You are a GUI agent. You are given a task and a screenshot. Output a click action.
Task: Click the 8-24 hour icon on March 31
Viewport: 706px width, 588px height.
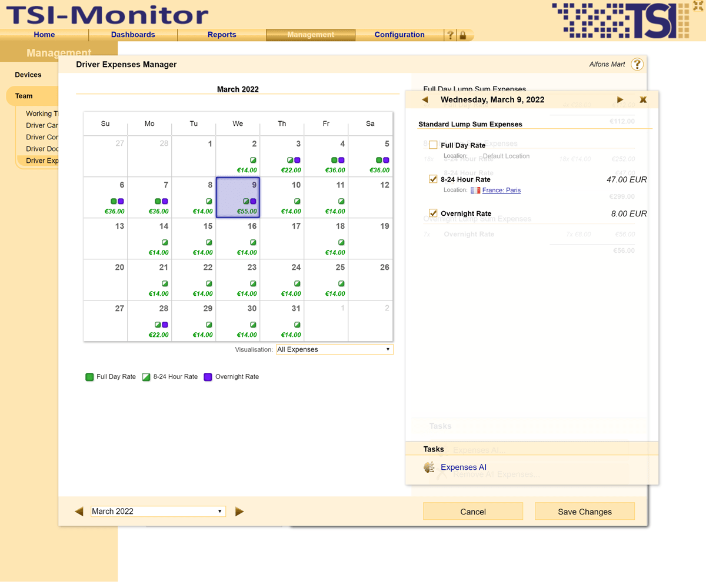point(297,325)
